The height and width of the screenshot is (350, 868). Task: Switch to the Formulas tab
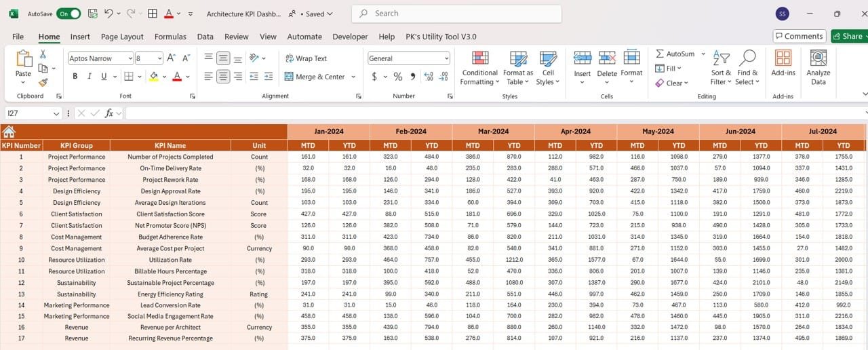click(x=170, y=37)
